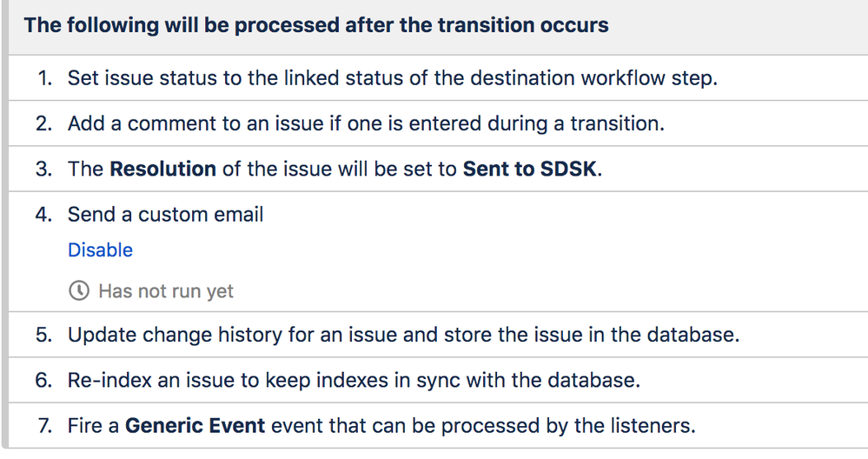Click list number 4 beside Send a custom email

click(43, 214)
